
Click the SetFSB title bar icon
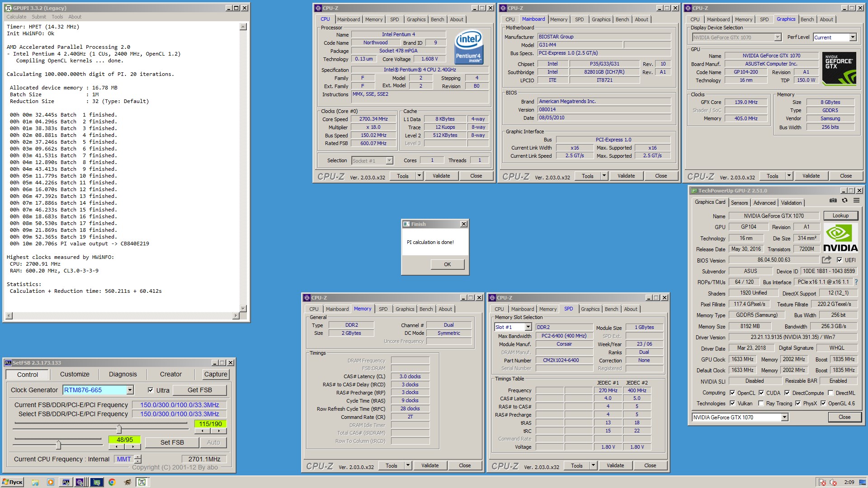(8, 363)
